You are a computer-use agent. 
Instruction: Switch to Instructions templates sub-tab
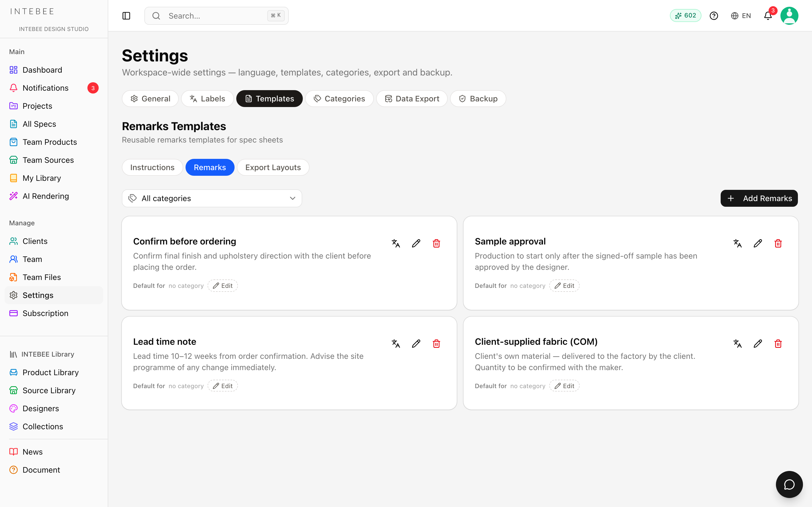point(152,167)
